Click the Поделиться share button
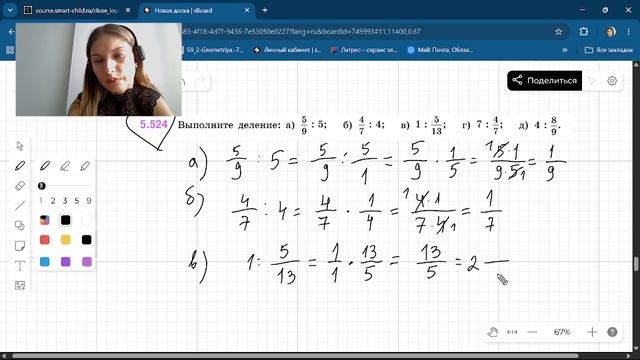The image size is (640, 360). click(x=544, y=80)
